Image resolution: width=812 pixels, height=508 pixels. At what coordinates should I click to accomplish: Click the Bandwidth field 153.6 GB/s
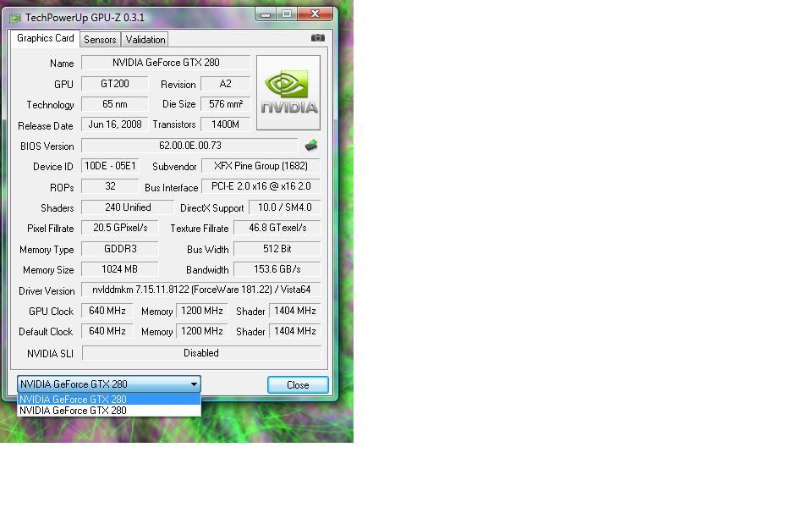click(x=277, y=269)
